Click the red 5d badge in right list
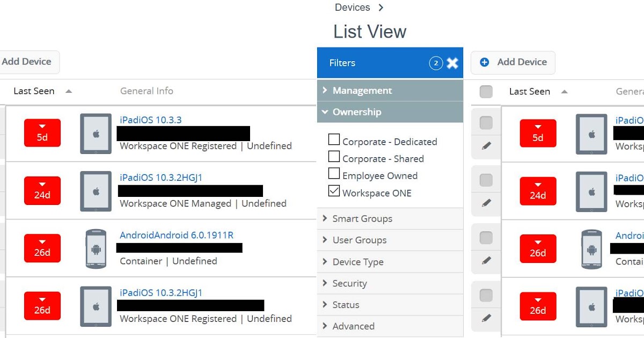 coord(538,134)
